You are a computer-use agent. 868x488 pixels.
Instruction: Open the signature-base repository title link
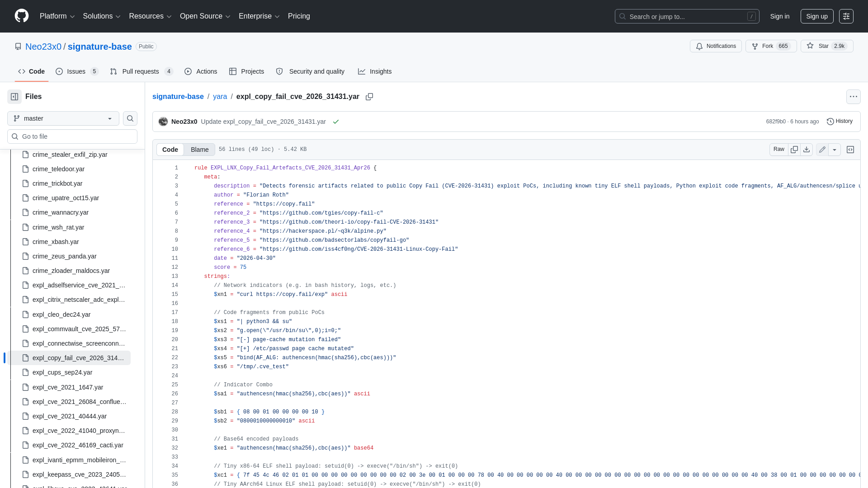tap(100, 47)
